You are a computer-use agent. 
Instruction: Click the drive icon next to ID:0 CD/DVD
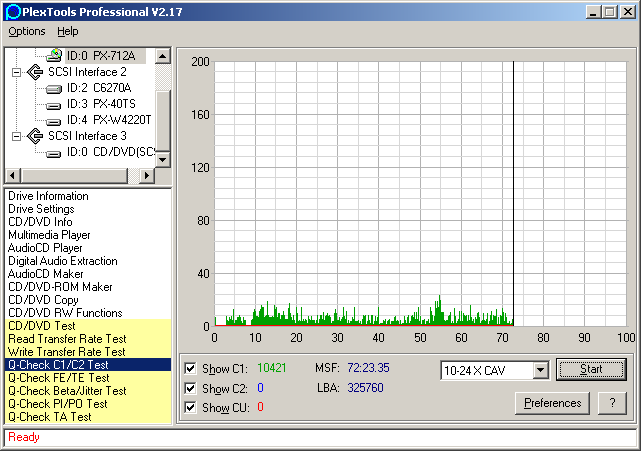[x=54, y=153]
